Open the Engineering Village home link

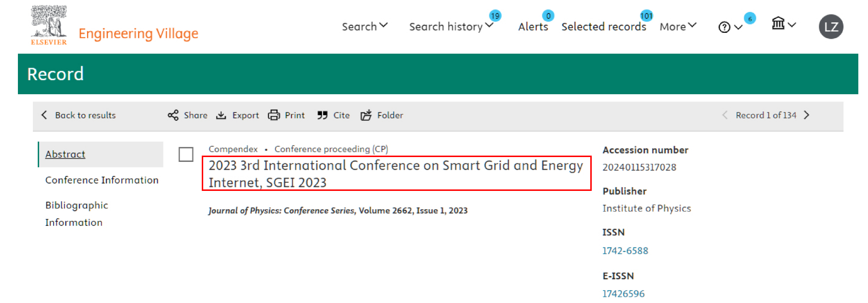(x=138, y=33)
